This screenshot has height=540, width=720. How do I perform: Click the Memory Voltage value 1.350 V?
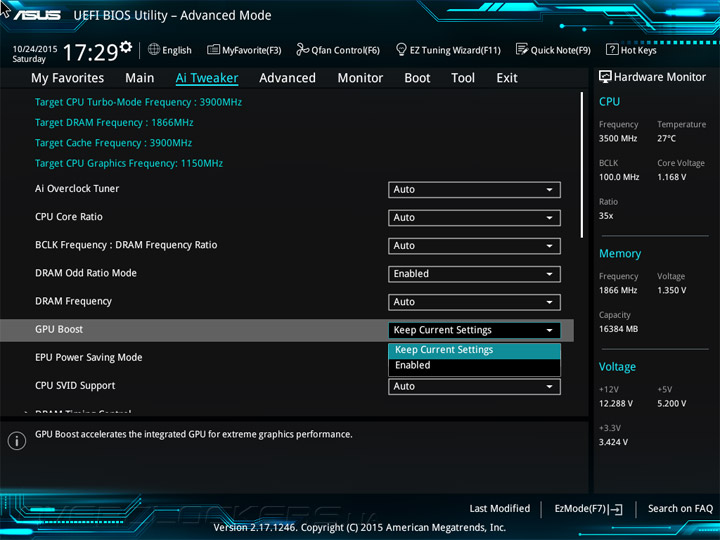[x=671, y=290]
